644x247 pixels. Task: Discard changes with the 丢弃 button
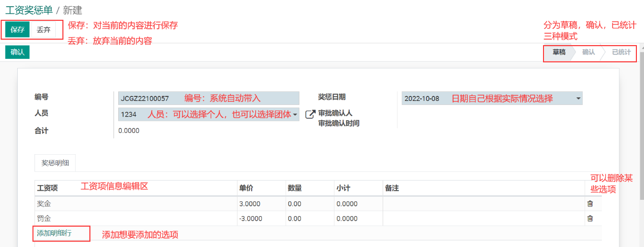pos(44,30)
